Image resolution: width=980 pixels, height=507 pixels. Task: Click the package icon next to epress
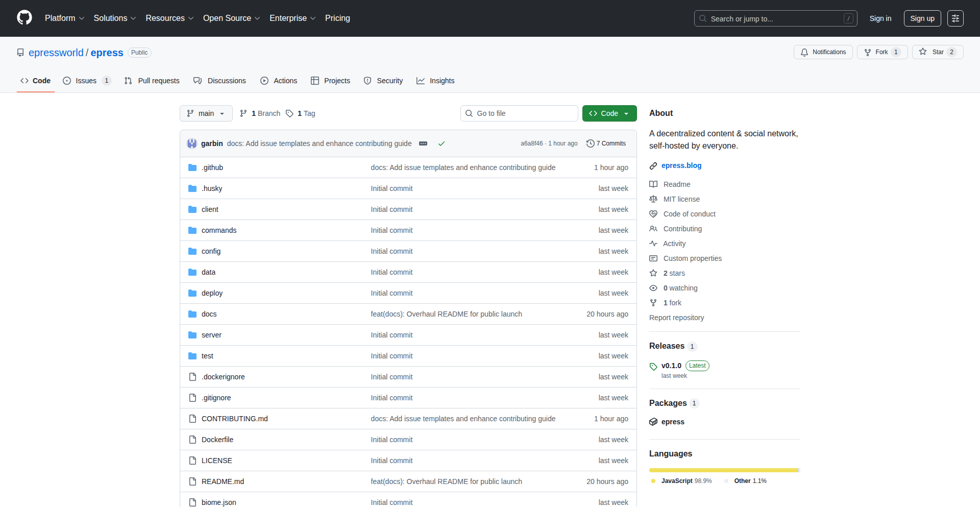[x=653, y=422]
